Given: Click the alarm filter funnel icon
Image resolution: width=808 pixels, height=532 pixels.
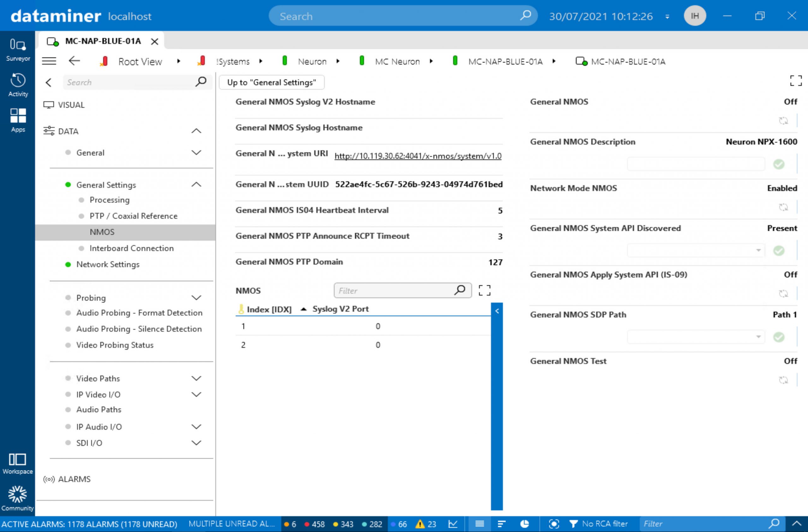Looking at the screenshot, I should 573,524.
